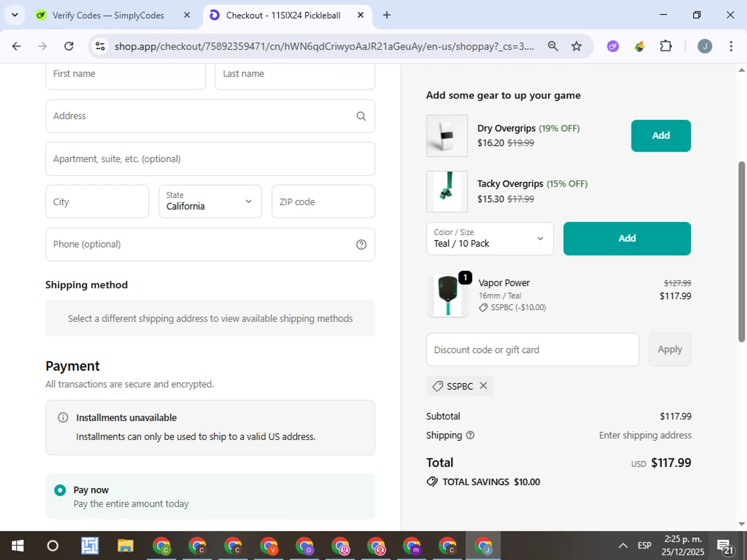Image resolution: width=747 pixels, height=560 pixels.
Task: Click the shipping info question mark icon
Action: point(470,435)
